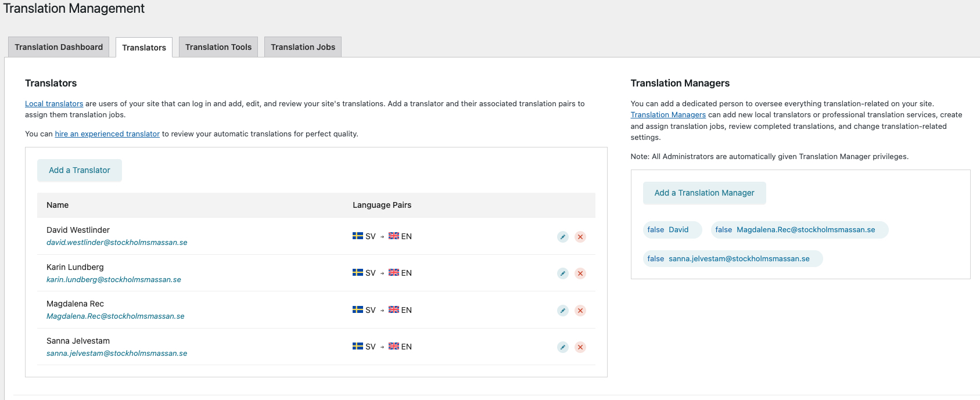Select the David translation manager tag

(672, 230)
